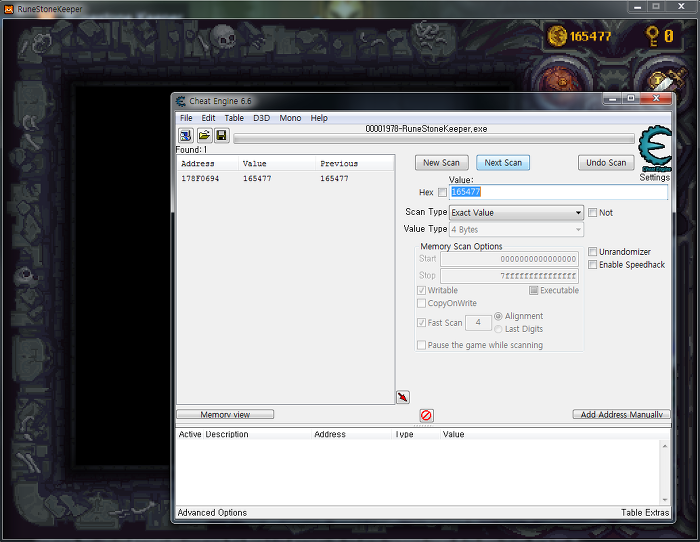This screenshot has height=542, width=700.
Task: Click the Undo Scan button
Action: click(606, 163)
